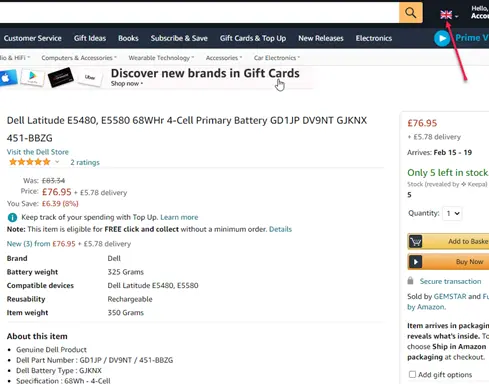
Task: Visit the Dell Store link
Action: tap(38, 152)
